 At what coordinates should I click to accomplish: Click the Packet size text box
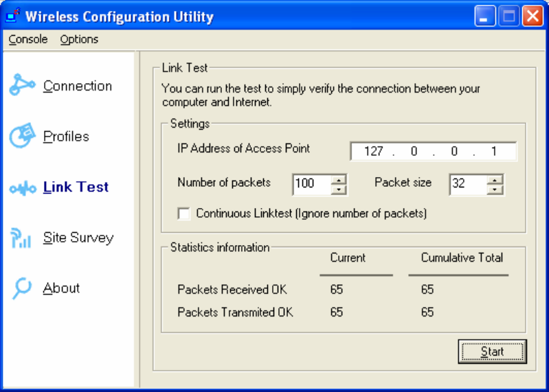pyautogui.click(x=467, y=184)
